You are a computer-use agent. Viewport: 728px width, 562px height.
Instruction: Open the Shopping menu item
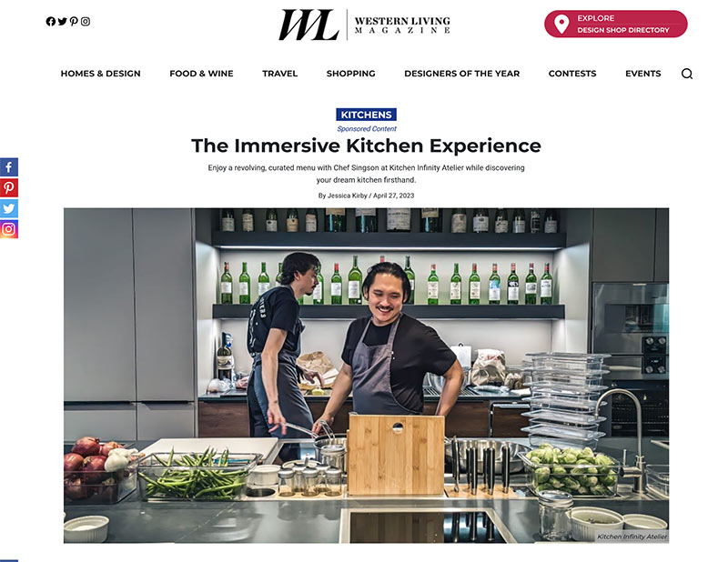[x=350, y=74]
